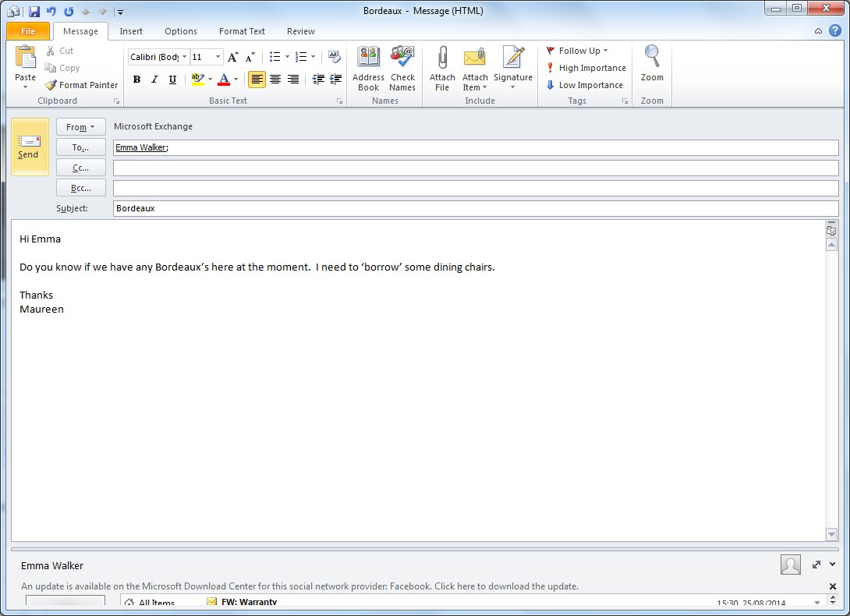Screen dimensions: 850x616
Task: Toggle Align Text Left
Action: pyautogui.click(x=257, y=80)
